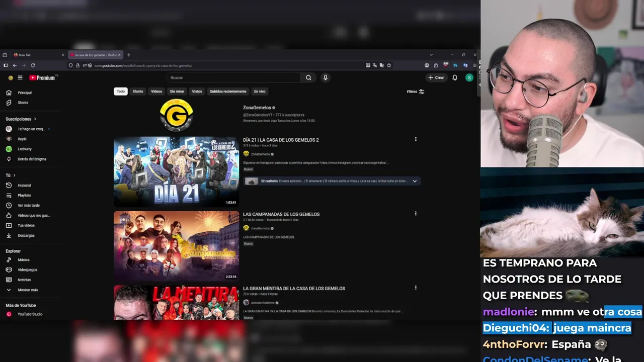The width and height of the screenshot is (644, 362).
Task: Switch to the New Tab browser tab
Action: point(38,55)
